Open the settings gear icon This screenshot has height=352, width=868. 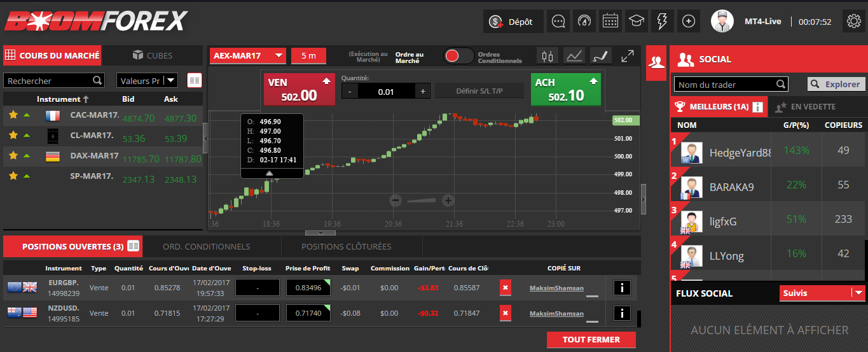[x=854, y=21]
